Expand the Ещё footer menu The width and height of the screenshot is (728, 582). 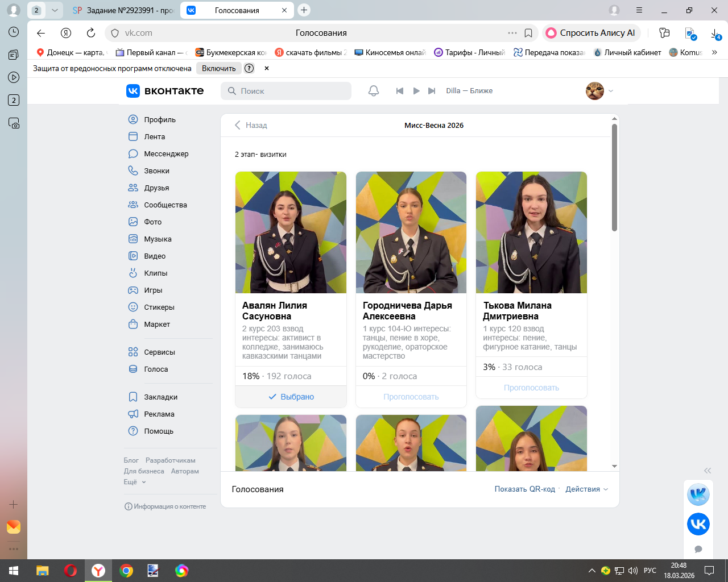click(135, 482)
